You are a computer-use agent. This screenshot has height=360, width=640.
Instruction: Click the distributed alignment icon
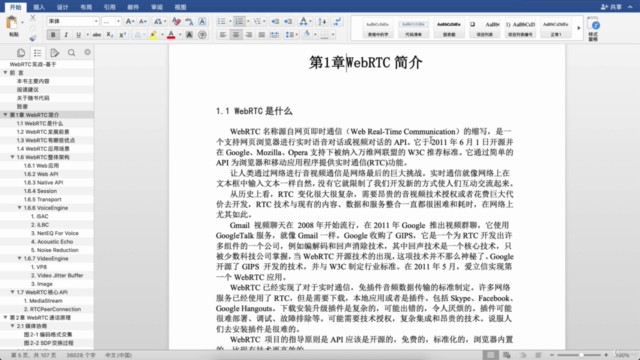point(275,35)
